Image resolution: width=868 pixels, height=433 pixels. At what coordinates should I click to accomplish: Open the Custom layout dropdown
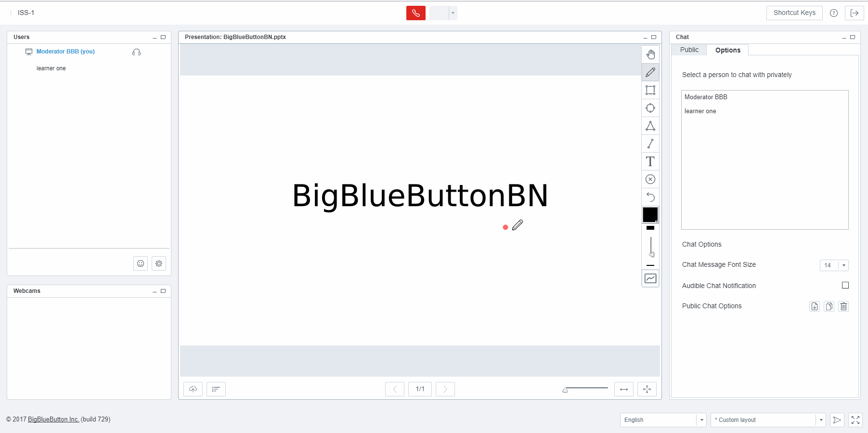(x=768, y=420)
